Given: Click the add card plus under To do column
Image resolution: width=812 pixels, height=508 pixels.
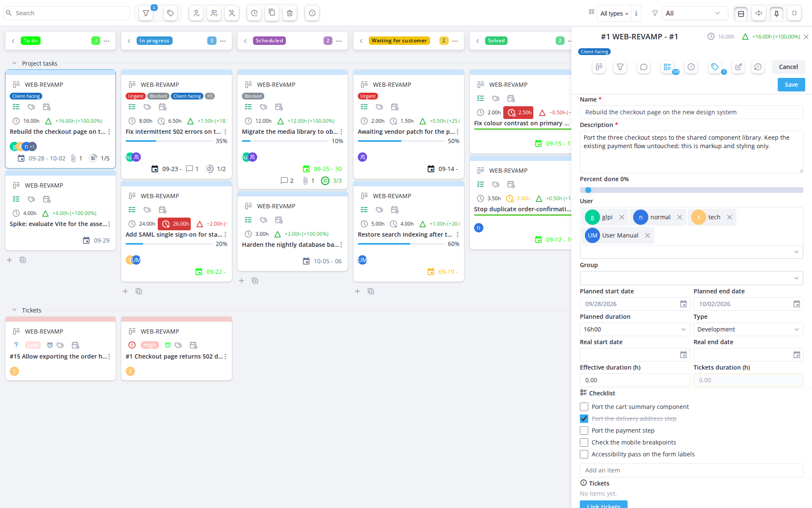Looking at the screenshot, I should [x=9, y=260].
